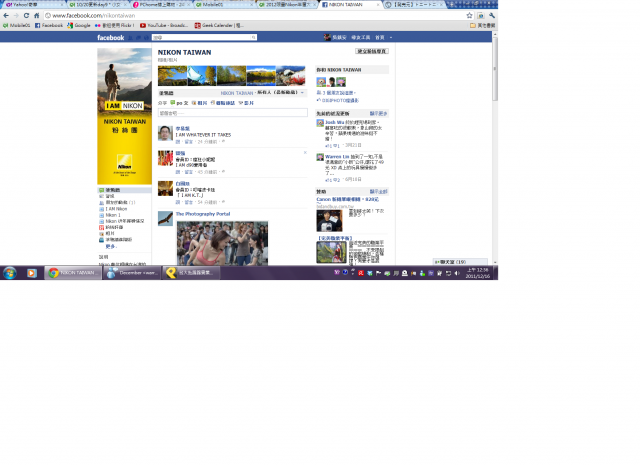
Task: Open the Canon ad photo thumbnail
Action: pyautogui.click(x=329, y=220)
